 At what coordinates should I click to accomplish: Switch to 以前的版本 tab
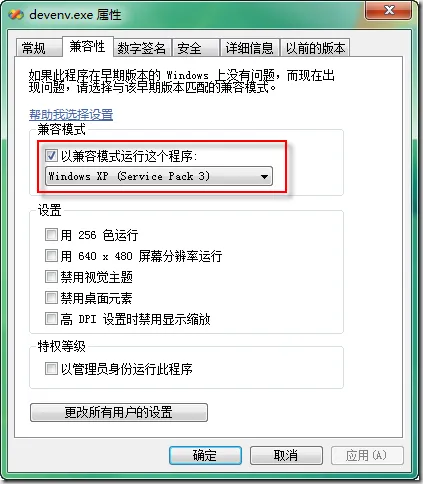tap(315, 48)
